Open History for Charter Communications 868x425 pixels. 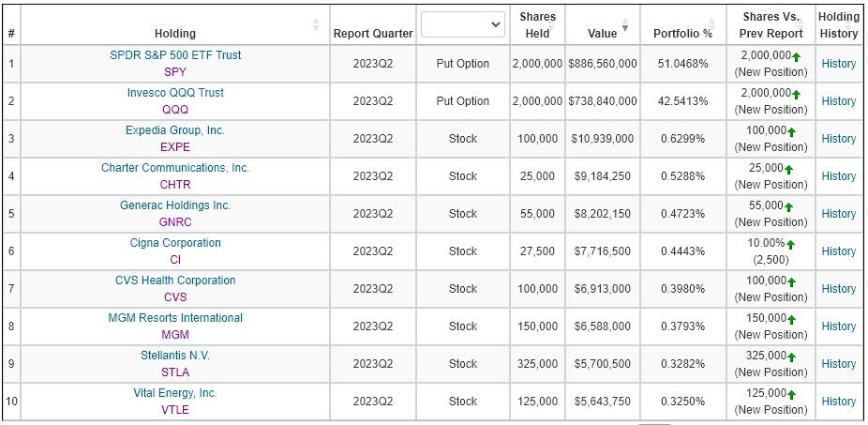838,176
